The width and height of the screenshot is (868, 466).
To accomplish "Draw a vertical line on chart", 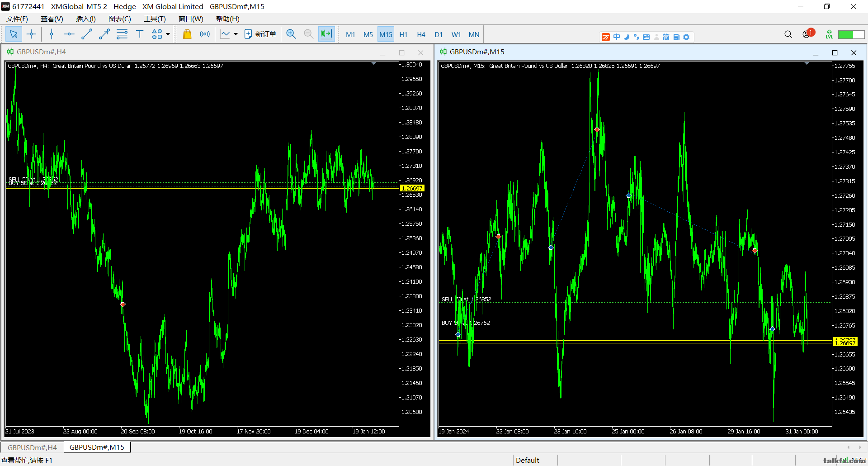I will coord(52,34).
